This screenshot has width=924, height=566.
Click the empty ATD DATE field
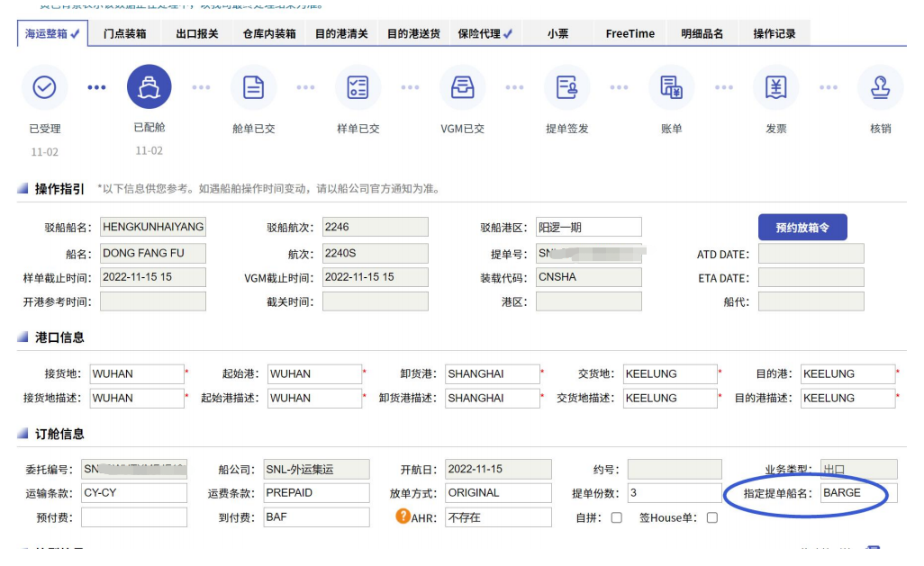click(x=811, y=253)
